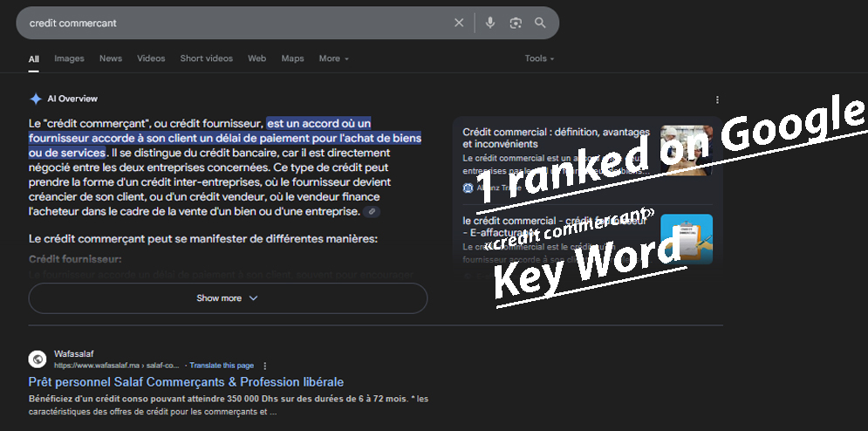The image size is (868, 431).
Task: Switch to the Images tab
Action: pos(69,58)
